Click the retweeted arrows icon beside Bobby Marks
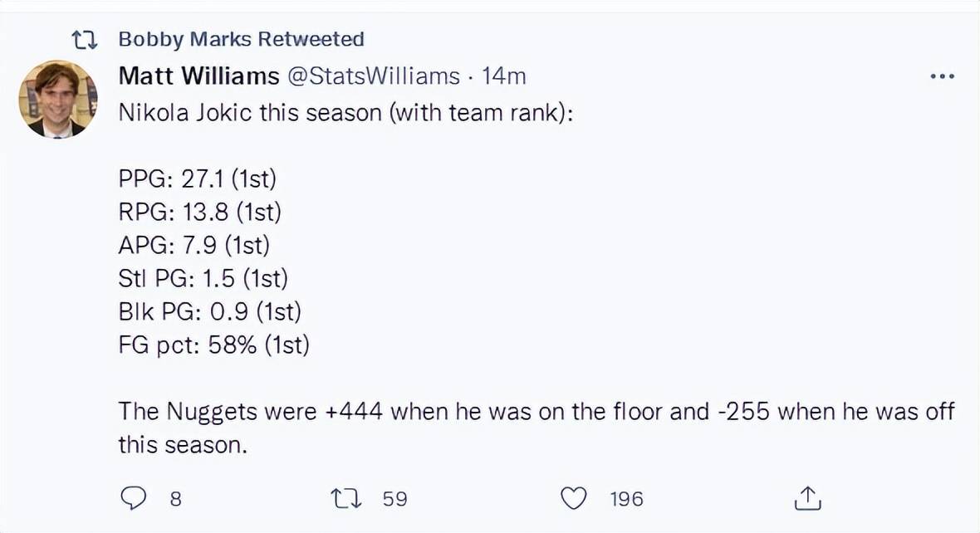Image resolution: width=980 pixels, height=533 pixels. coord(85,41)
